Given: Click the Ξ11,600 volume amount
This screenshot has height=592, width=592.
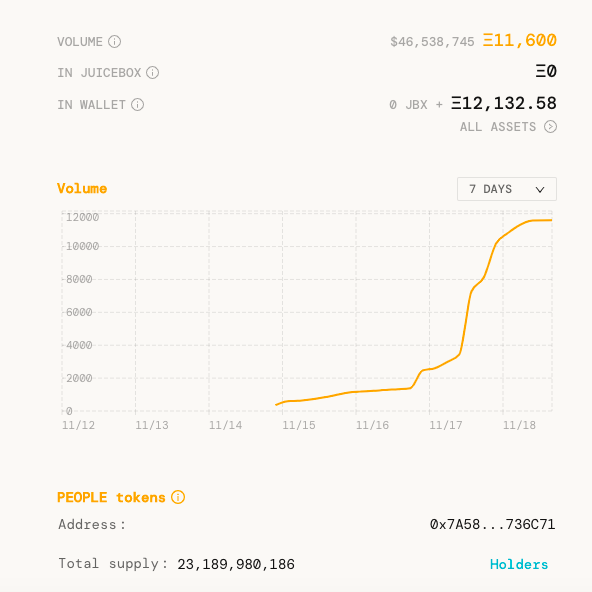Looking at the screenshot, I should (x=520, y=40).
